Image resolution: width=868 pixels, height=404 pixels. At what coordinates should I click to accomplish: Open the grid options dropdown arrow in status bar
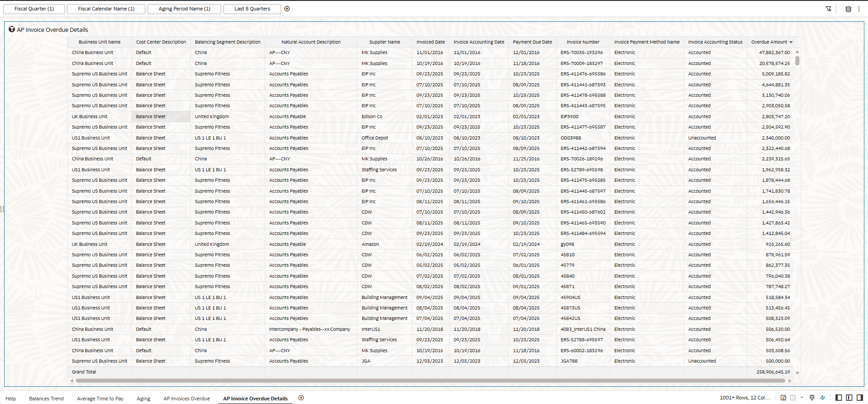click(802, 398)
